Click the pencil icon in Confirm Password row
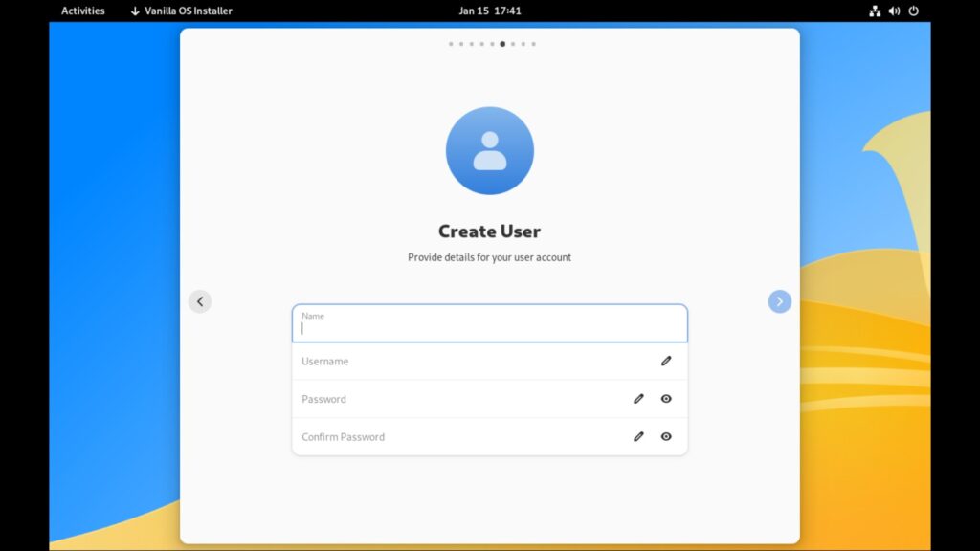Viewport: 980px width, 551px height. coord(638,436)
